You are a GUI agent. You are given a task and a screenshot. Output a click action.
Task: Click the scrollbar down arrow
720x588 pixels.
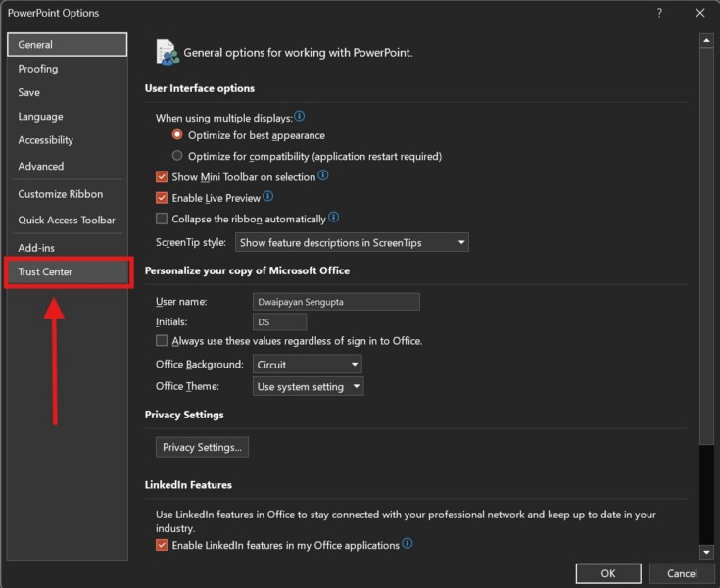(706, 552)
